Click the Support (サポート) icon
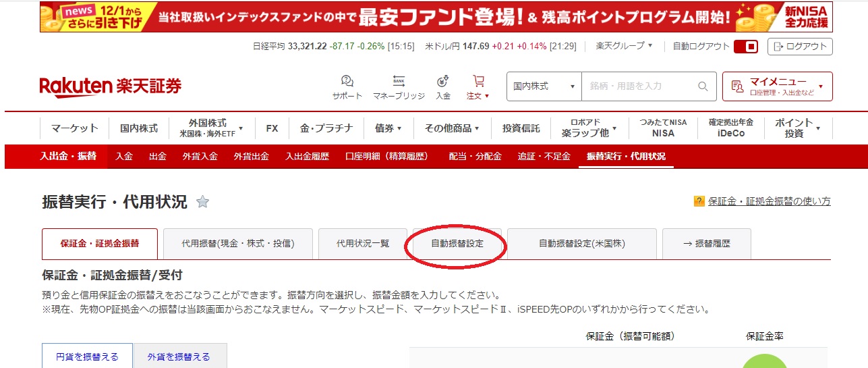The image size is (868, 368). click(x=347, y=82)
